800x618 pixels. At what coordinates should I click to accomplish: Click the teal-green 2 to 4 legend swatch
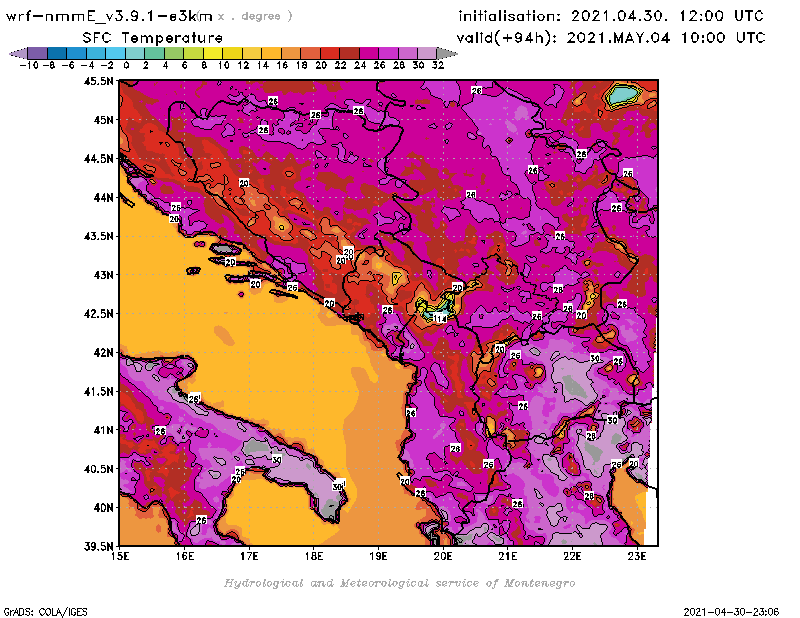[155, 53]
